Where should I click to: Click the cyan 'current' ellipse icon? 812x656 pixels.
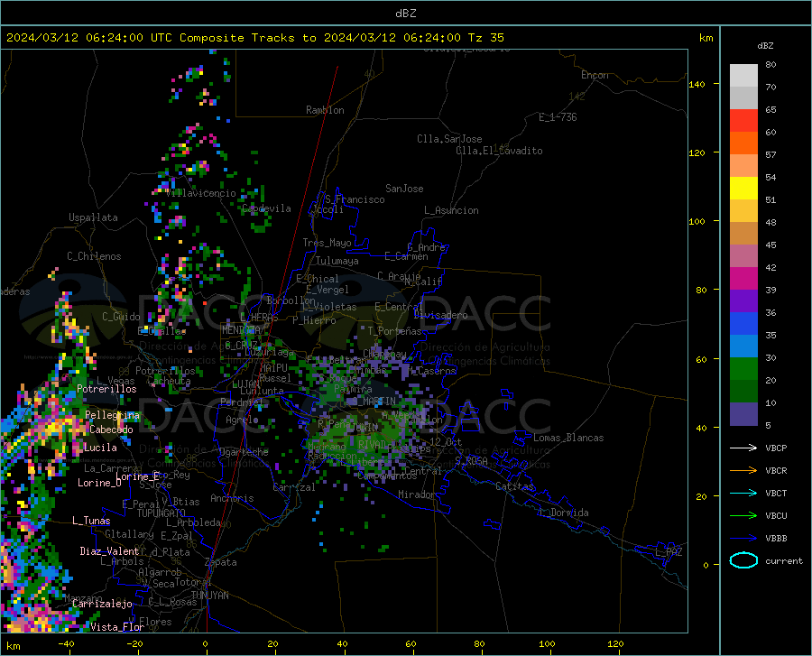click(743, 560)
